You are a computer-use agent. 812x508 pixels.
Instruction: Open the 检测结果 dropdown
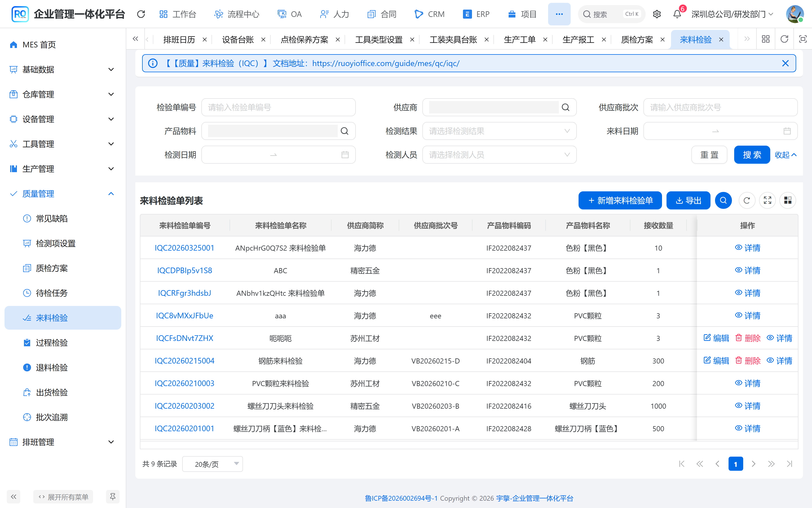pyautogui.click(x=499, y=131)
